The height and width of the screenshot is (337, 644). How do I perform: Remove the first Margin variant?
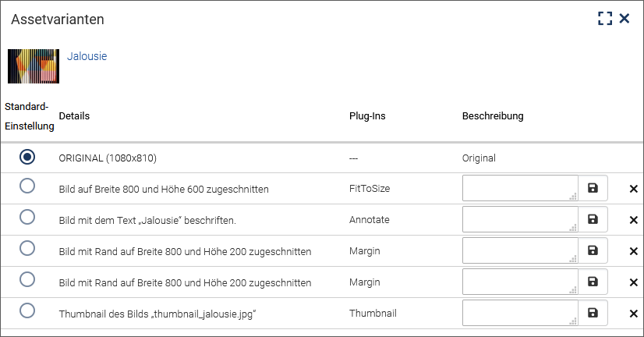[x=633, y=251]
